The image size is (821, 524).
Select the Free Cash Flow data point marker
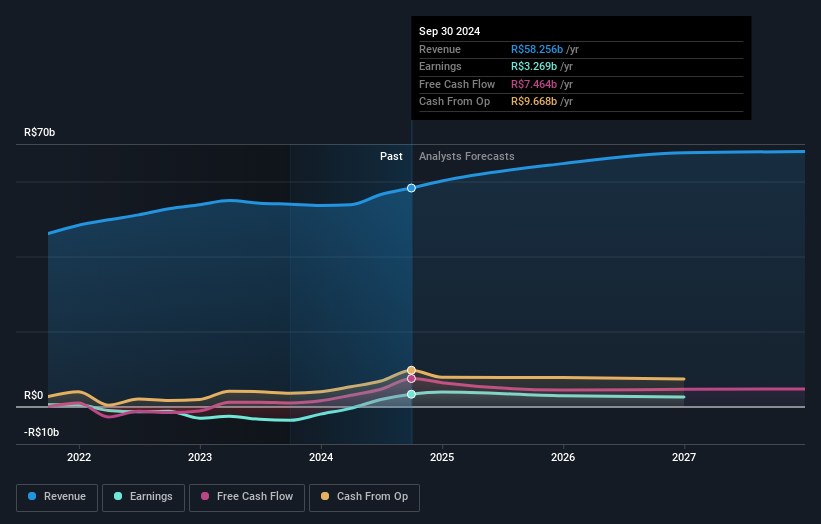tap(412, 378)
